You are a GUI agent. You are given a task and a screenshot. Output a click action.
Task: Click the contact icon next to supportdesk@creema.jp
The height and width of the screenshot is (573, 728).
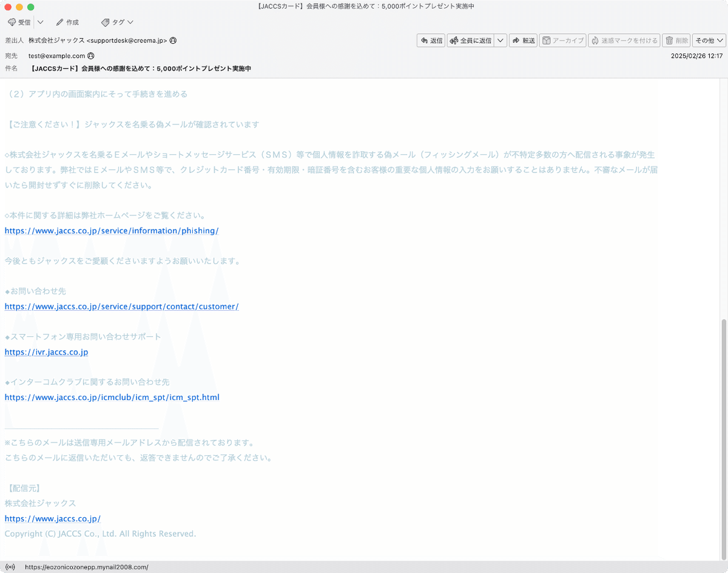pyautogui.click(x=173, y=41)
